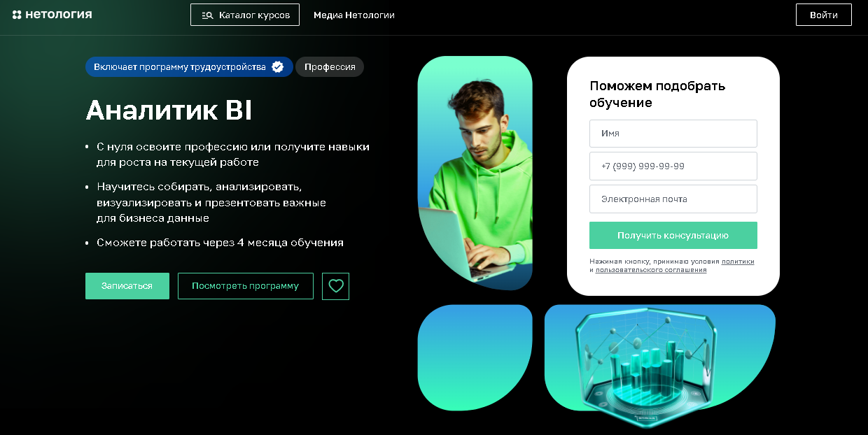
Task: Click the Войти login button
Action: 824,15
